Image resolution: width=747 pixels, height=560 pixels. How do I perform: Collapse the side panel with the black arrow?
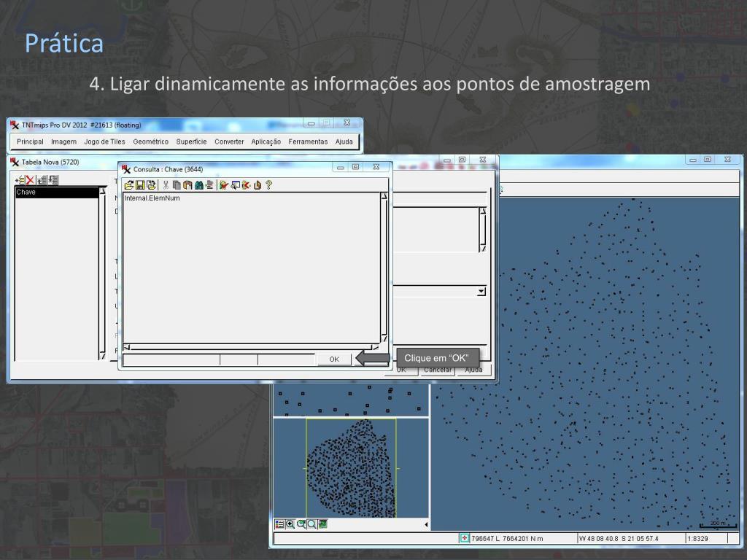point(426,524)
